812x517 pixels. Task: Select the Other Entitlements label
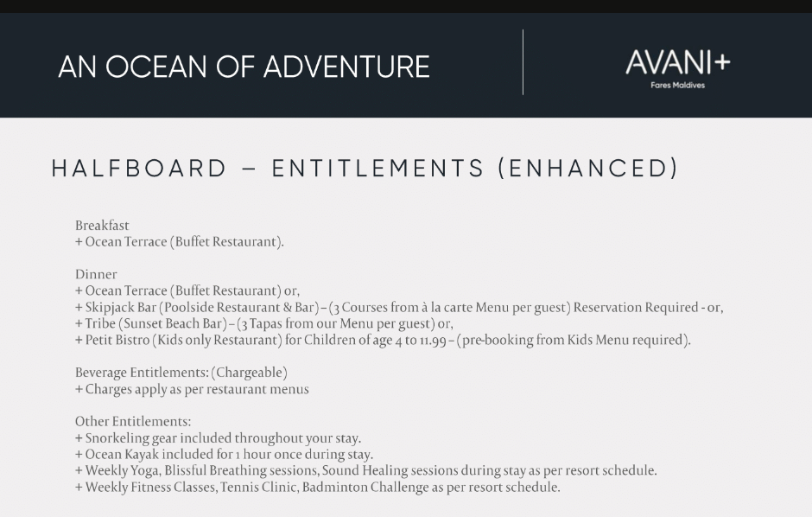[x=133, y=421]
